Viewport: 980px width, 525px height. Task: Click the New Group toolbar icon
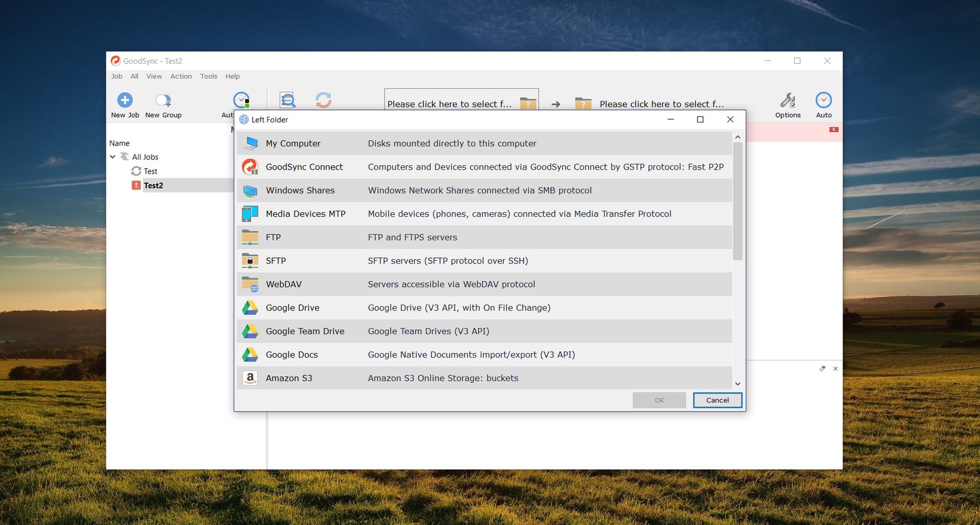pyautogui.click(x=163, y=101)
